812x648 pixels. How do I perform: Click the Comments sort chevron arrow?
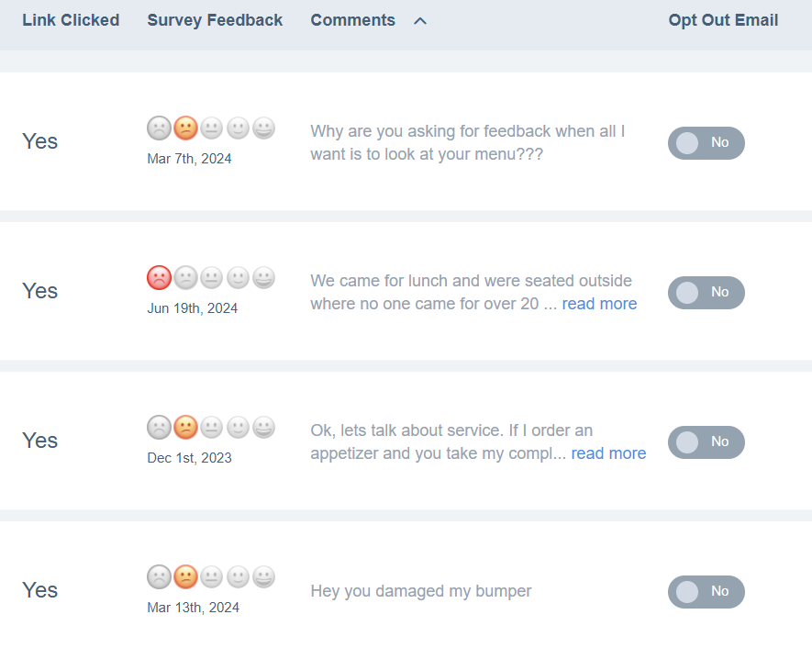click(420, 21)
